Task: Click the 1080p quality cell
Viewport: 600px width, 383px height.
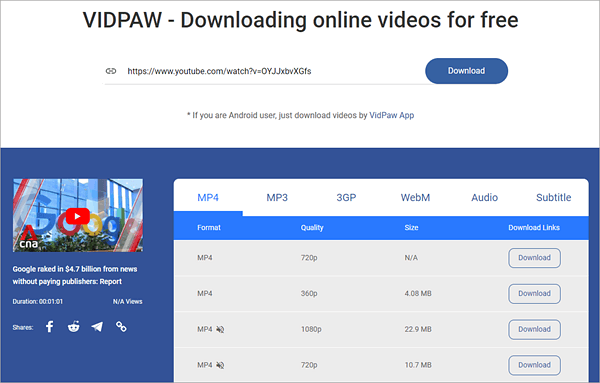Action: tap(311, 329)
